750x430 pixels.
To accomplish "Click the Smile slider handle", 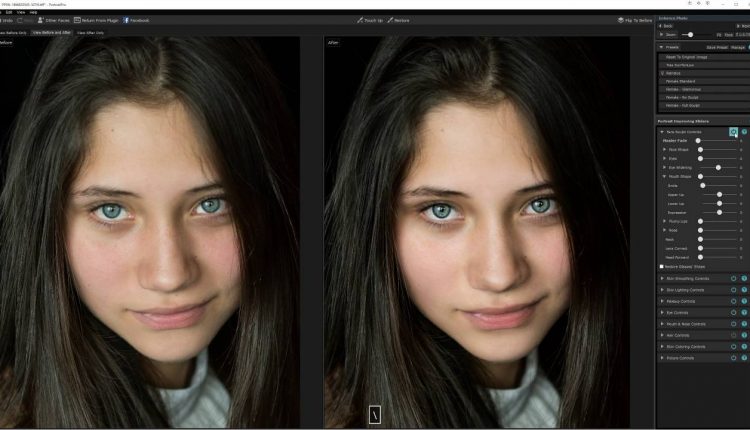I will 703,186.
